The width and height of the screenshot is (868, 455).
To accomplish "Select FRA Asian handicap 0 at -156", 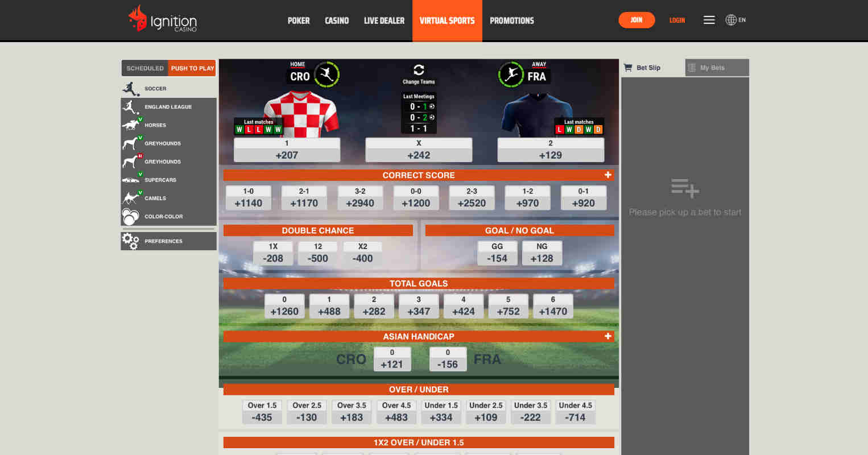I will (448, 359).
